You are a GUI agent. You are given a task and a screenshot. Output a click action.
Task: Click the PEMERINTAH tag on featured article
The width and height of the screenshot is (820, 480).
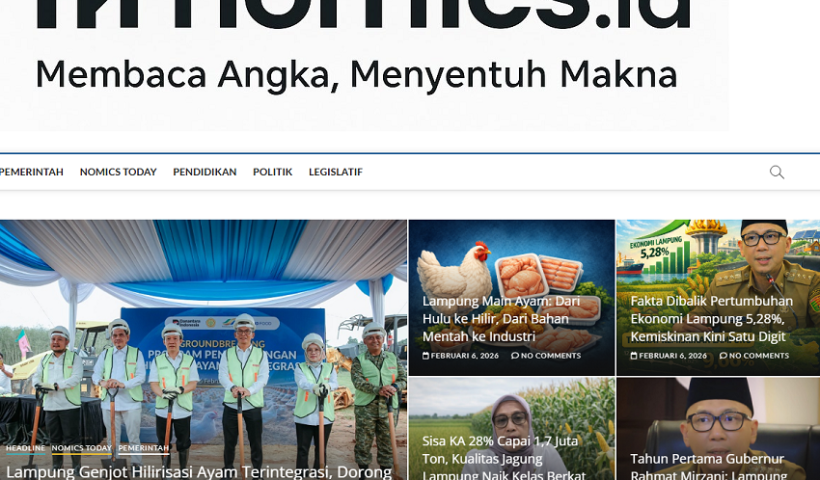point(143,448)
